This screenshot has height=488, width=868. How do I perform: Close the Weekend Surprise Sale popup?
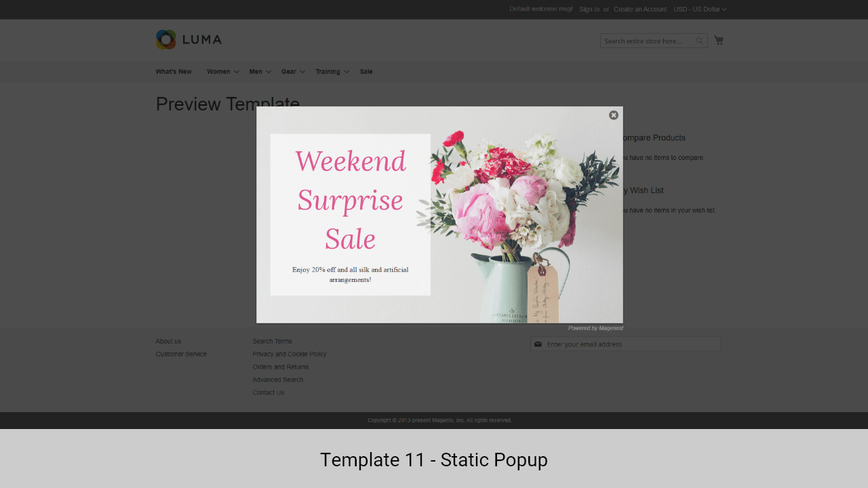click(x=614, y=115)
